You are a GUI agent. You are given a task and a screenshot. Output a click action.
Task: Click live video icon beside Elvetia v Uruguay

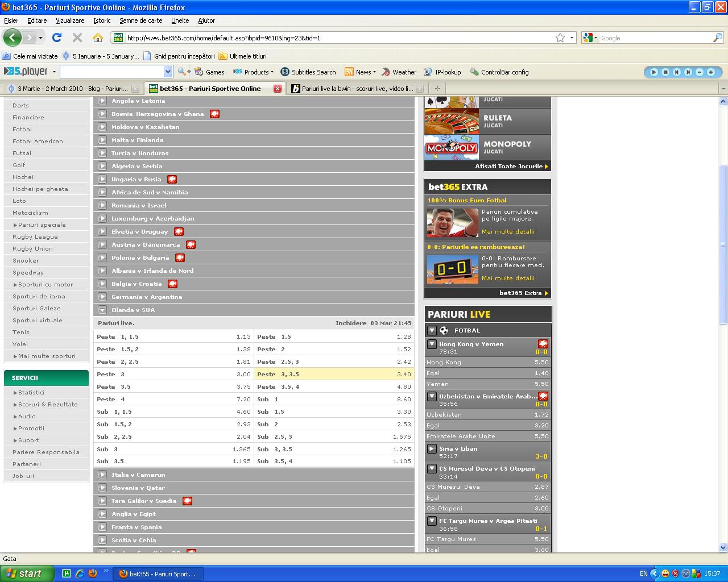(x=179, y=231)
